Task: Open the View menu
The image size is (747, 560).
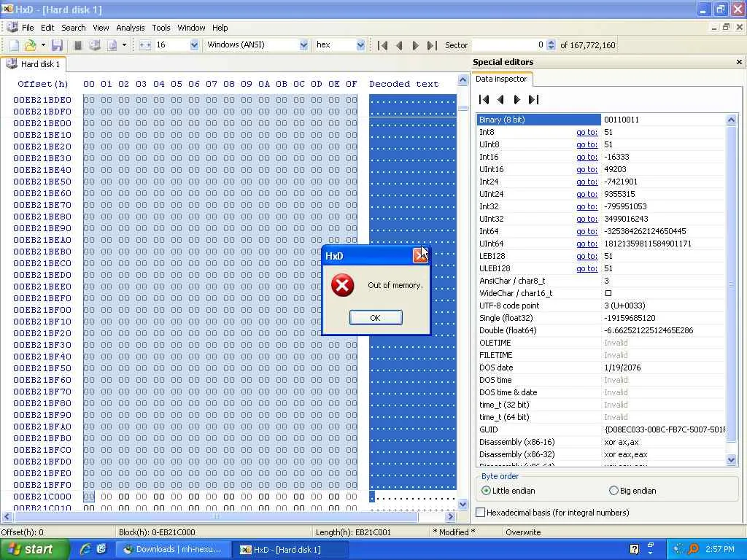Action: (101, 28)
